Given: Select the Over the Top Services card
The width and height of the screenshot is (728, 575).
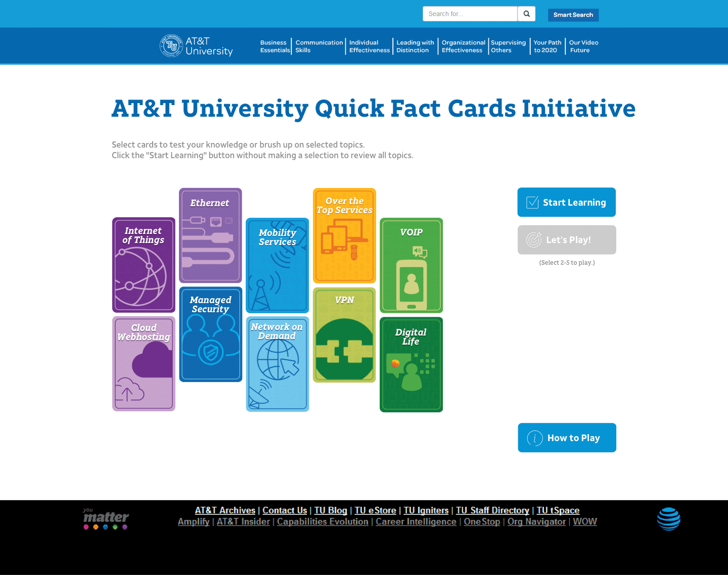Looking at the screenshot, I should (344, 235).
